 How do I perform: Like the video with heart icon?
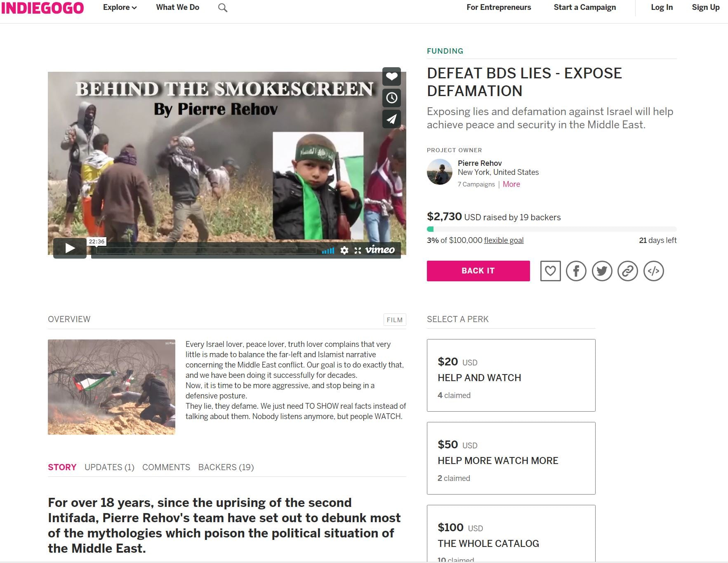tap(391, 76)
